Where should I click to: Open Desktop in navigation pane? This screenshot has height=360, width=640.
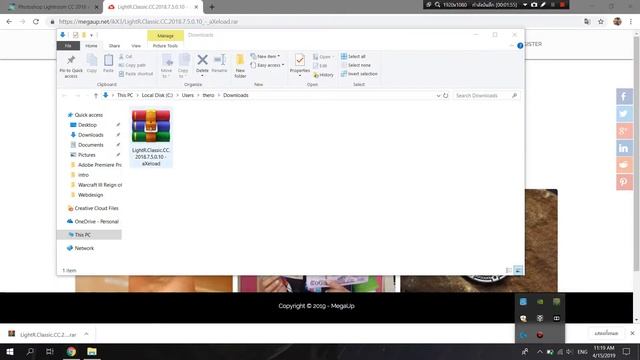pos(87,125)
